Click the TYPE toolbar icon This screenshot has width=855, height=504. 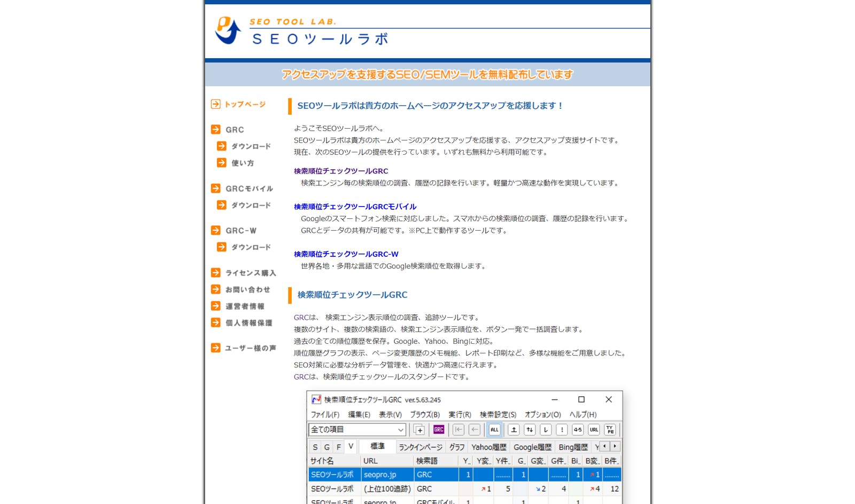610,430
